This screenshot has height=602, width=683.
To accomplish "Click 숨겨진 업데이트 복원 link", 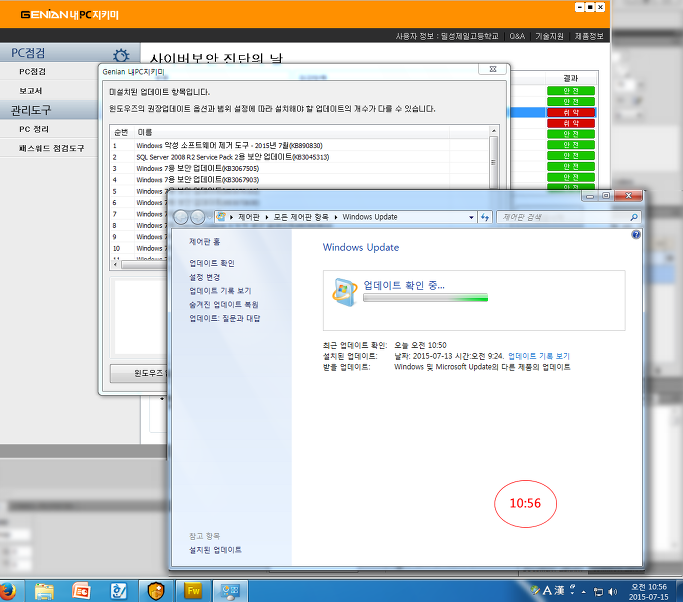I will [x=224, y=304].
